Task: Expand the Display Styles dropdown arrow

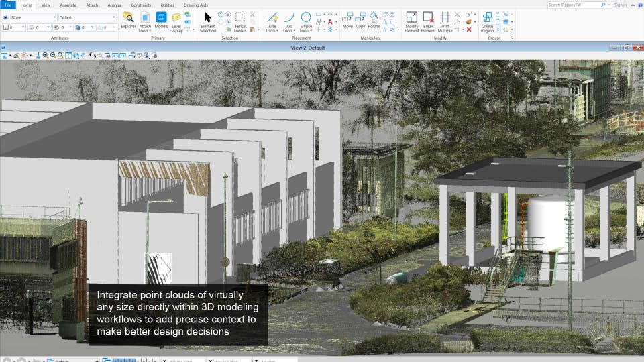Action: tap(19, 58)
